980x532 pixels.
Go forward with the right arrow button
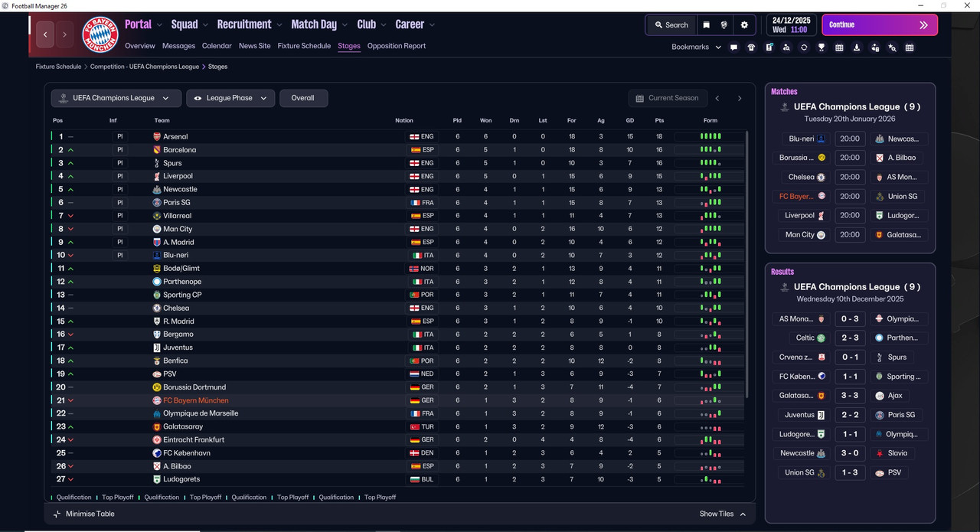pos(65,34)
